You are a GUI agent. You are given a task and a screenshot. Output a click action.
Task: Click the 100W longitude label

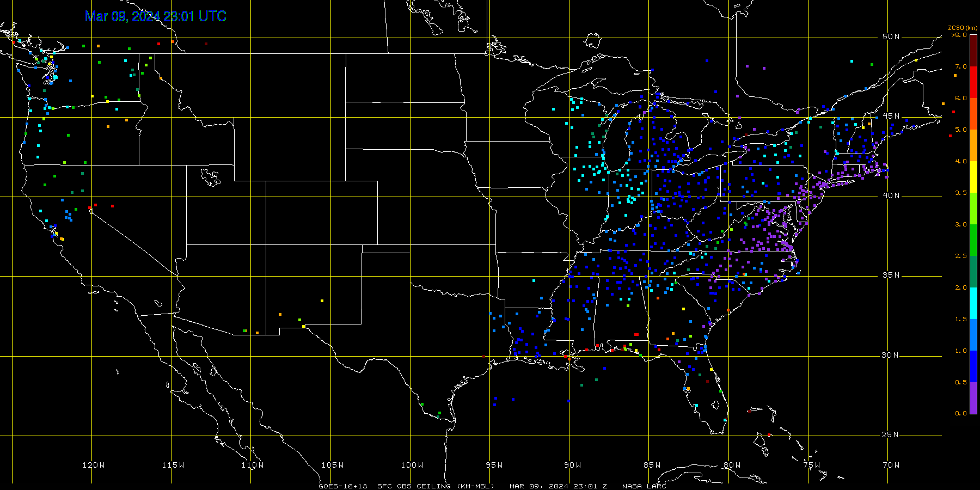412,465
